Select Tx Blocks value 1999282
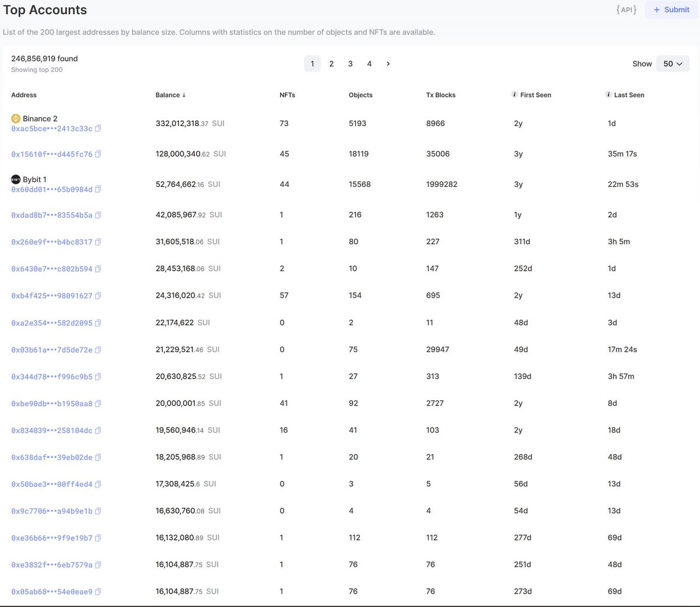 click(x=442, y=184)
